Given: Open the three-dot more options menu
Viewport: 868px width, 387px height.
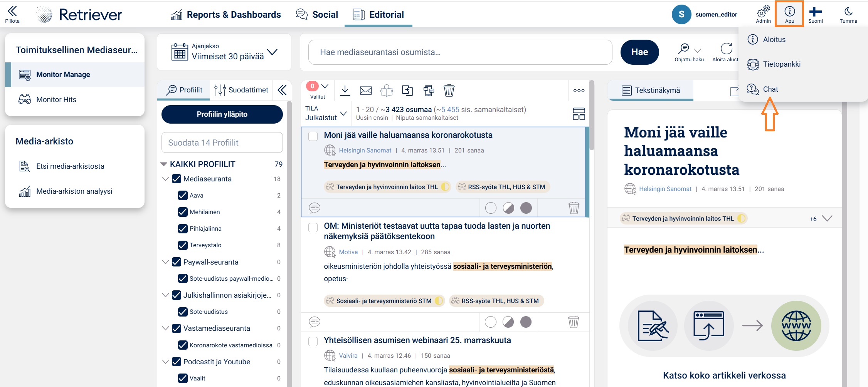Looking at the screenshot, I should (579, 90).
